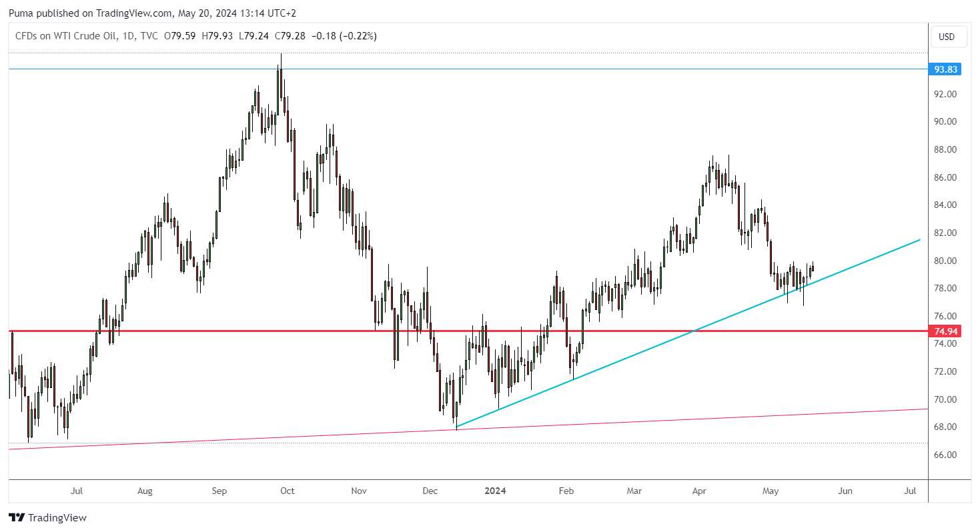Select the red 74.94 price label
The image size is (980, 532).
[x=946, y=331]
